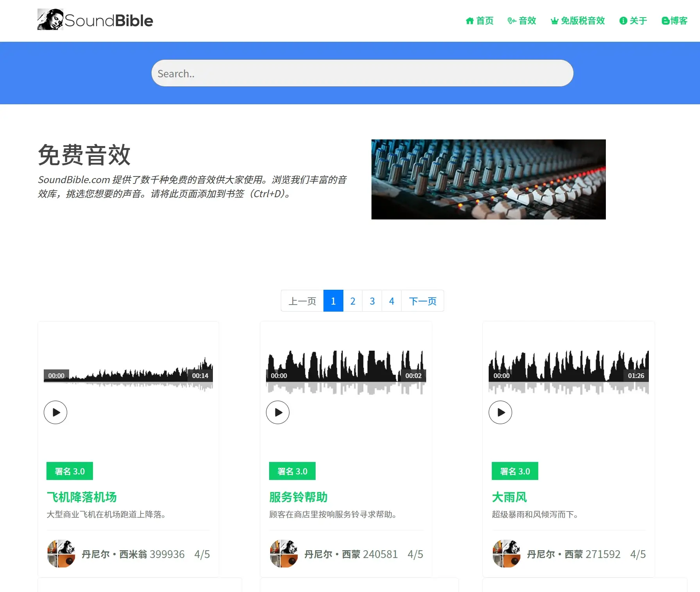Open the 首页 home navigation link

480,21
